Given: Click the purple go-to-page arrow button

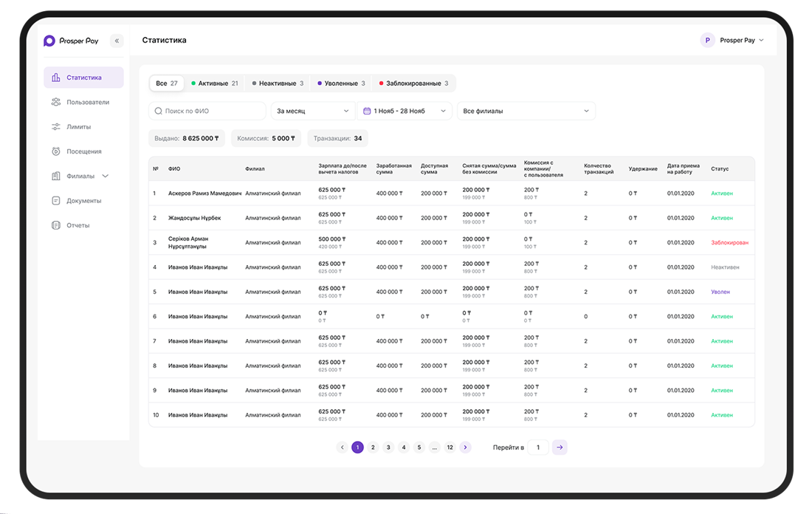Looking at the screenshot, I should coord(560,447).
